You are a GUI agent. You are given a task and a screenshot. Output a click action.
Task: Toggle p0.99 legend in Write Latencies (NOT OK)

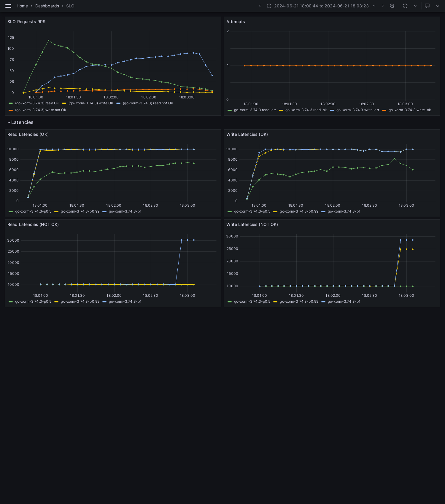click(x=299, y=302)
